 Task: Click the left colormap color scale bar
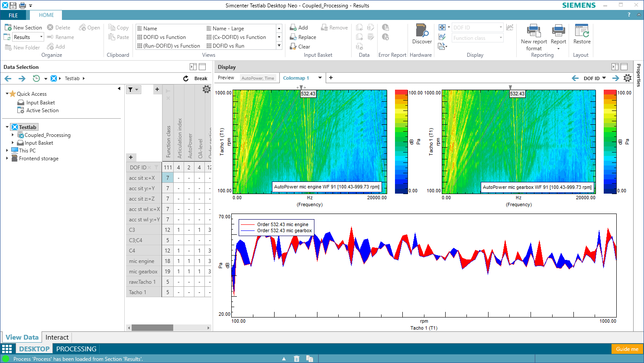click(401, 142)
